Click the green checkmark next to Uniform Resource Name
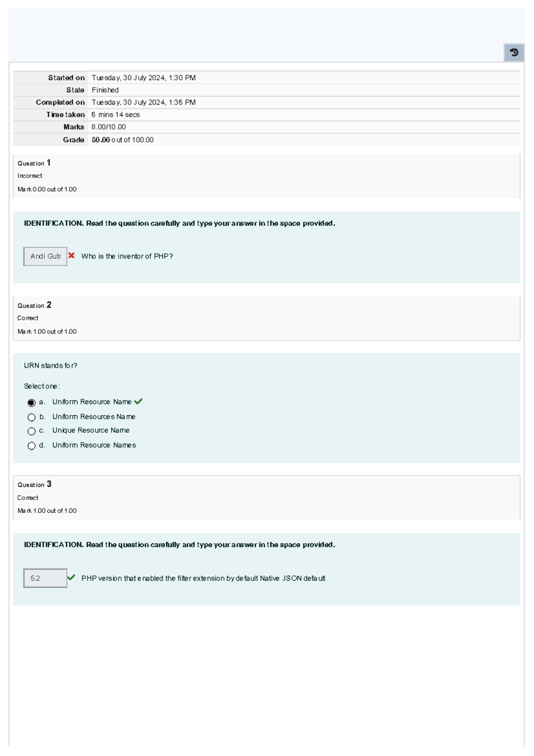Viewport: 534px width, 756px height. (139, 401)
